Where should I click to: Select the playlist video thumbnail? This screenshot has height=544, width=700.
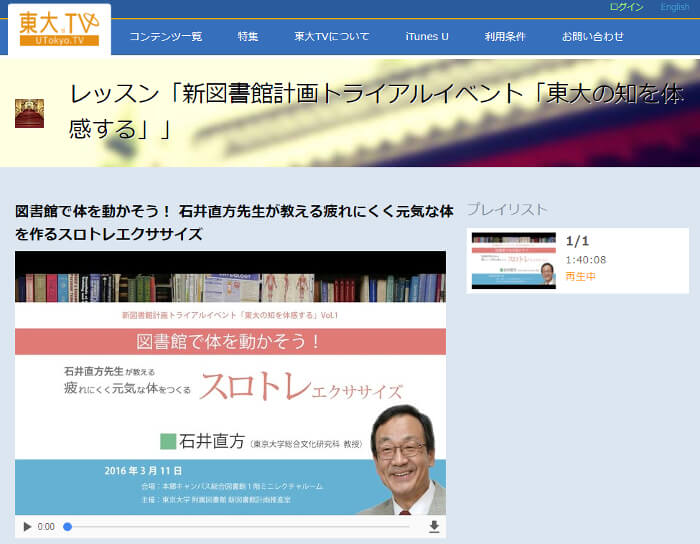(x=513, y=261)
